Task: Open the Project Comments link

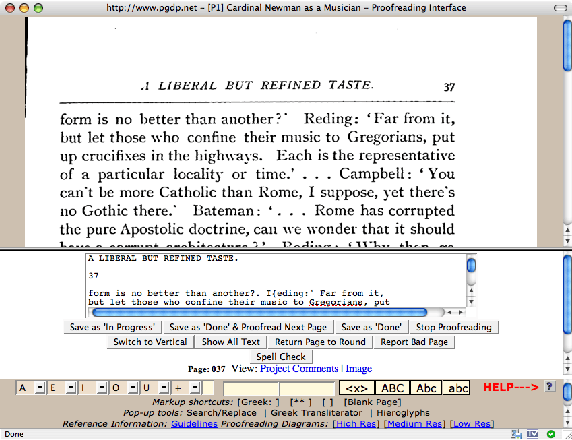Action: 299,369
